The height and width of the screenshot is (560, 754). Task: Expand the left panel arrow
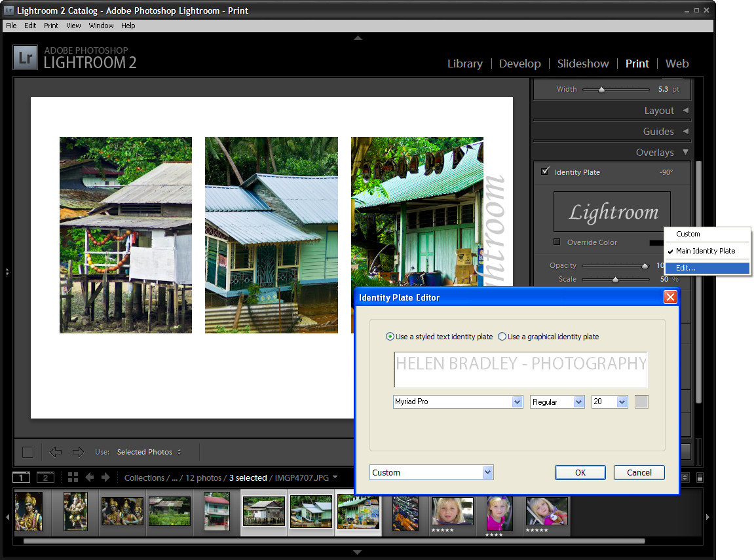[7, 272]
